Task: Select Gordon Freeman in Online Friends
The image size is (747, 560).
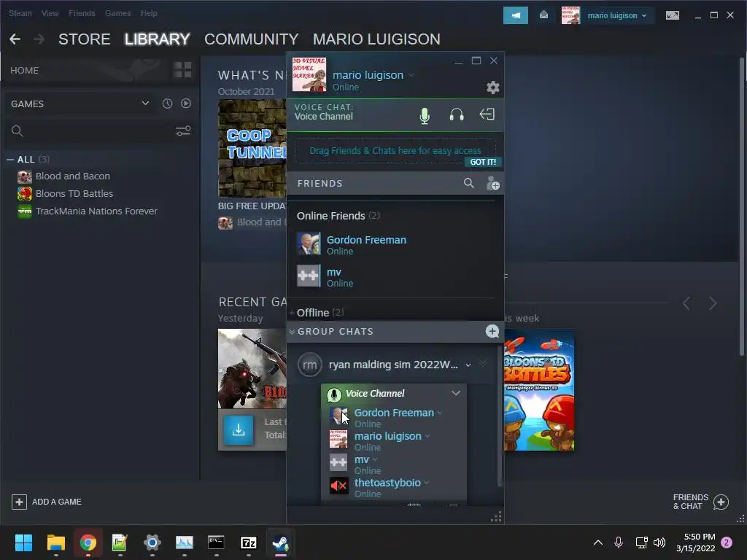Action: pos(395,244)
